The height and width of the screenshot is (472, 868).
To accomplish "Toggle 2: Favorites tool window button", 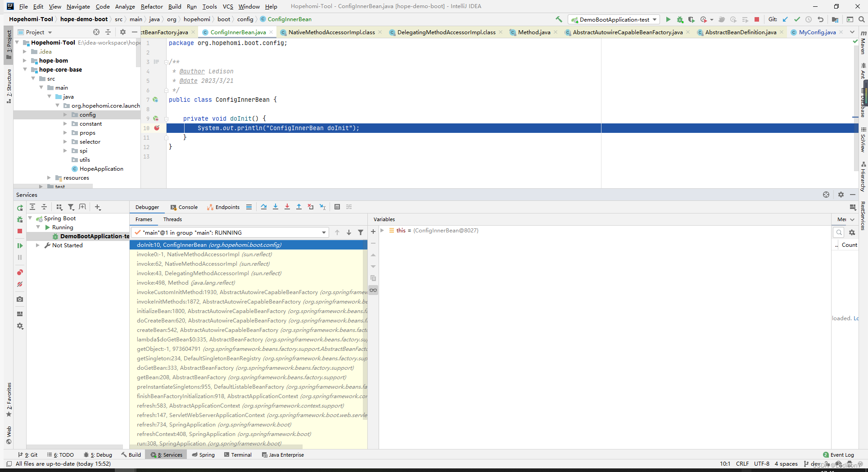I will [9, 399].
